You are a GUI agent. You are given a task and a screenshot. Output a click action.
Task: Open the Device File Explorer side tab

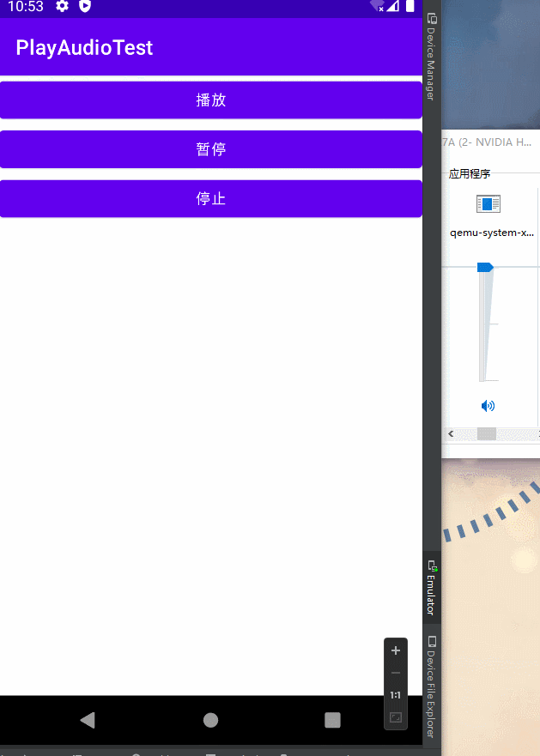[432, 687]
